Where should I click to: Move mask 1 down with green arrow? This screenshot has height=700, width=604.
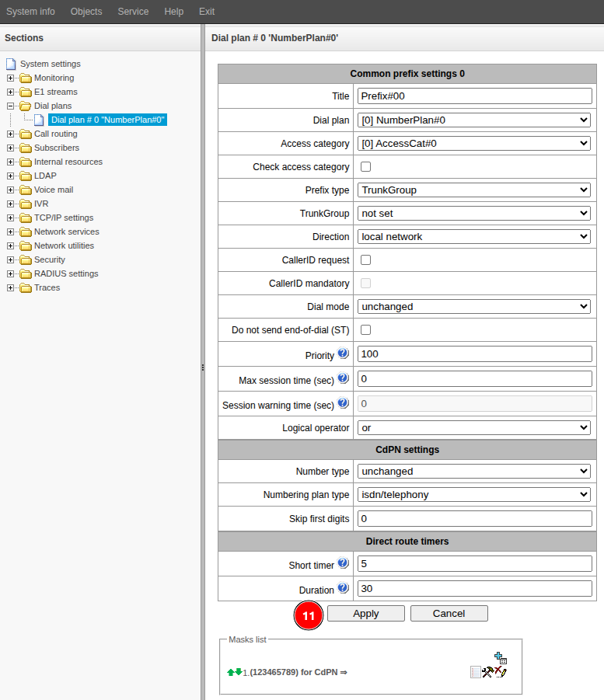(x=239, y=671)
